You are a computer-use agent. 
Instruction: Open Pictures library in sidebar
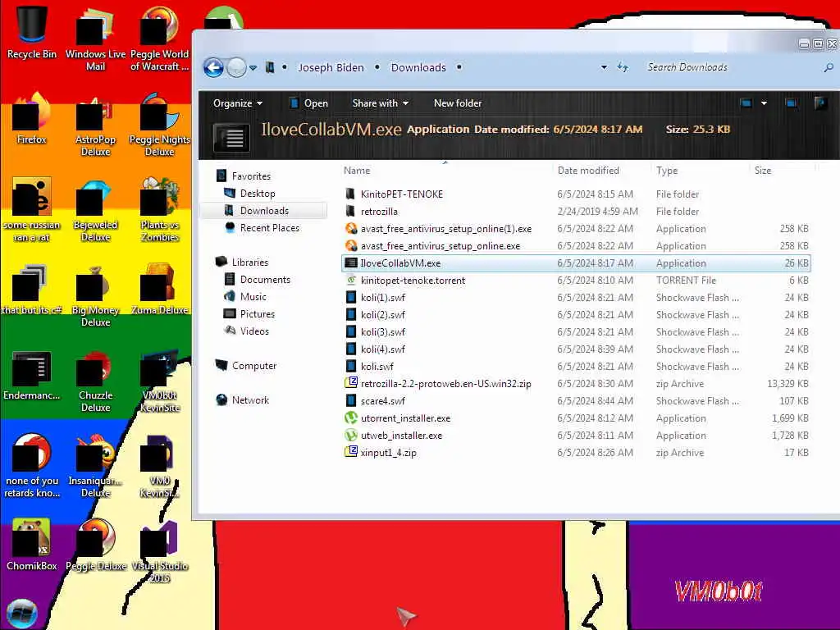257,313
